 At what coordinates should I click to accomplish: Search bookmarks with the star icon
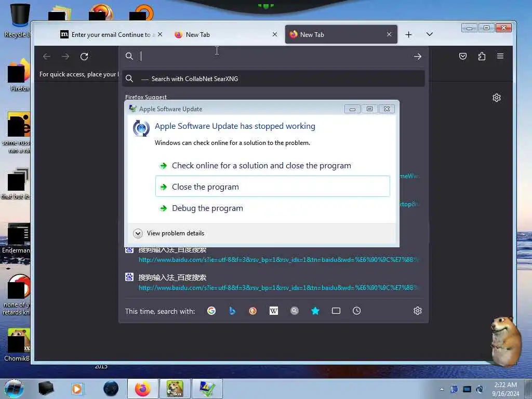(315, 311)
